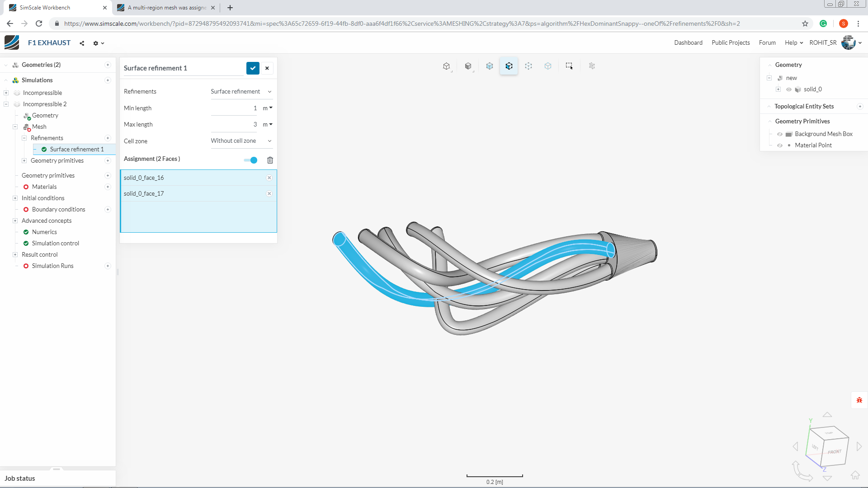Open the Help menu
This screenshot has height=488, width=868.
(793, 43)
